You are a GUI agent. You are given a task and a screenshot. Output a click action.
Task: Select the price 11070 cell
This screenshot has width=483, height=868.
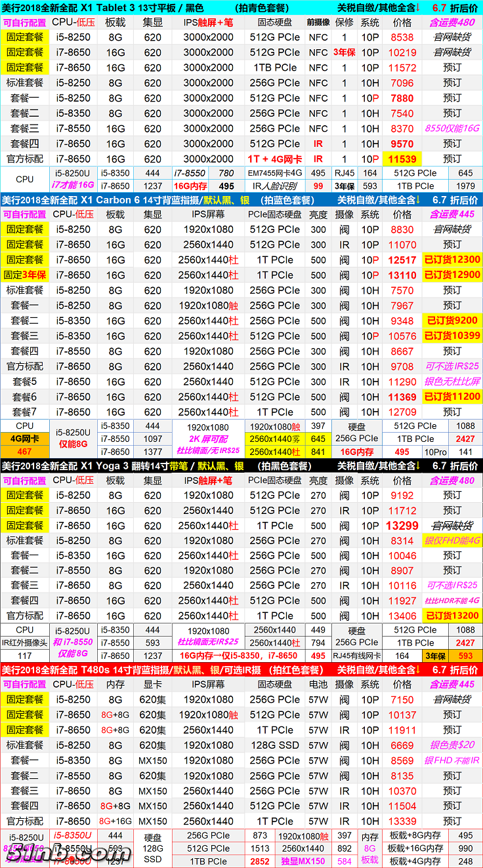[402, 245]
